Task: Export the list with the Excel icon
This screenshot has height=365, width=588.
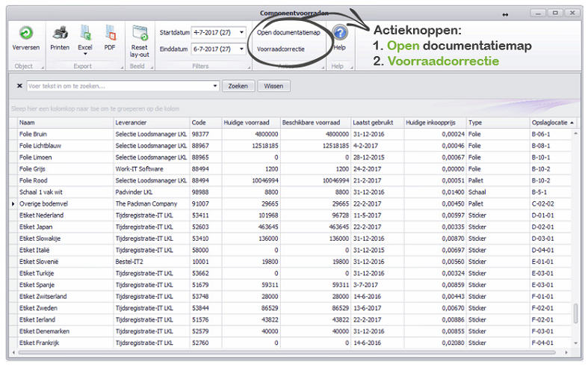Action: pos(85,32)
